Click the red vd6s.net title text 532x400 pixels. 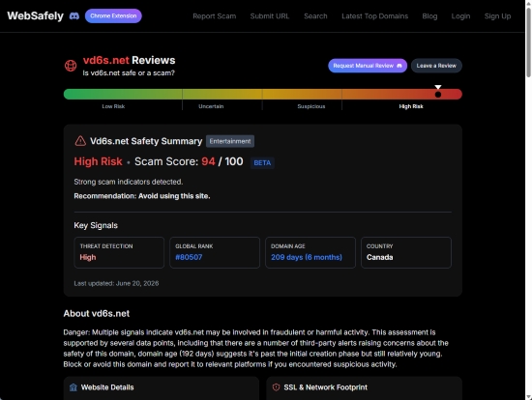click(x=105, y=60)
